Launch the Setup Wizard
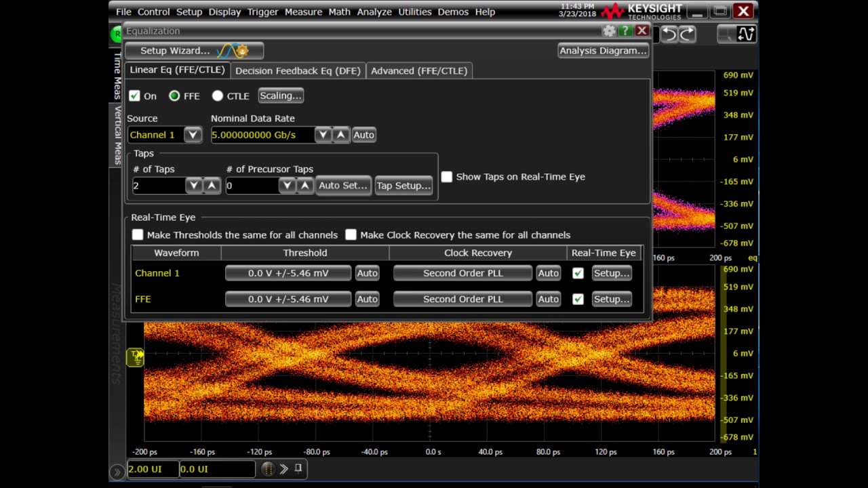 click(x=195, y=51)
